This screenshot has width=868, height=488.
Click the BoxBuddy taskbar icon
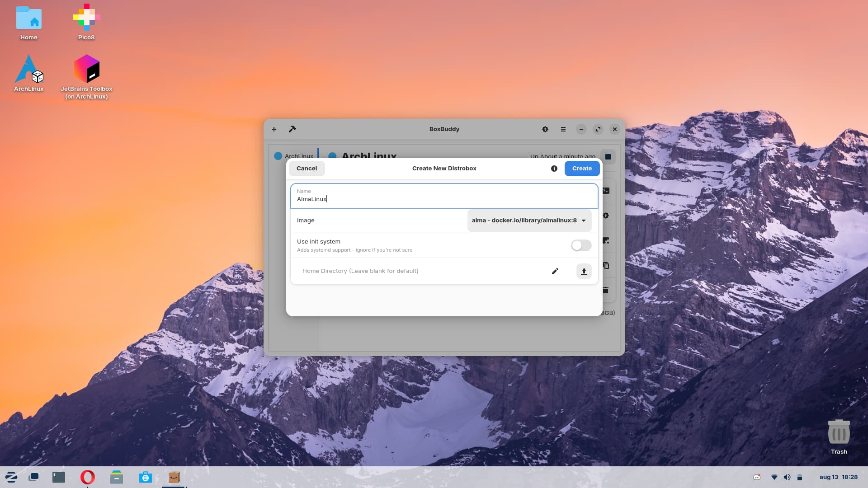175,477
